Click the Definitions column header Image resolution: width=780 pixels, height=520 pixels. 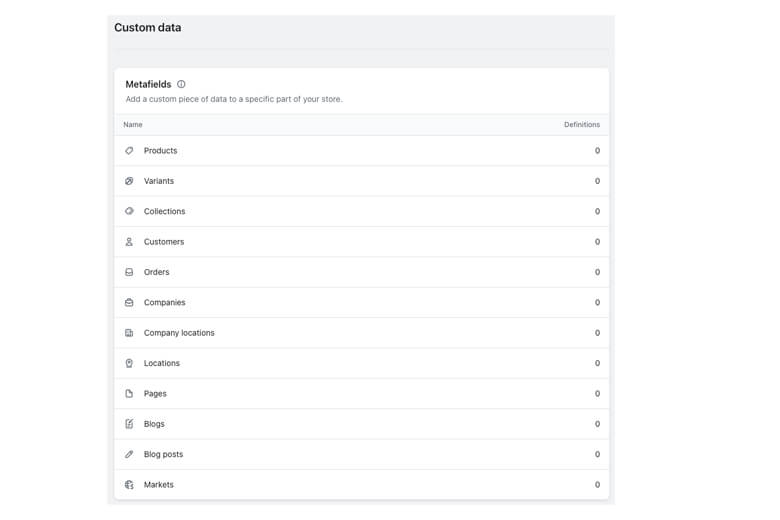click(581, 125)
